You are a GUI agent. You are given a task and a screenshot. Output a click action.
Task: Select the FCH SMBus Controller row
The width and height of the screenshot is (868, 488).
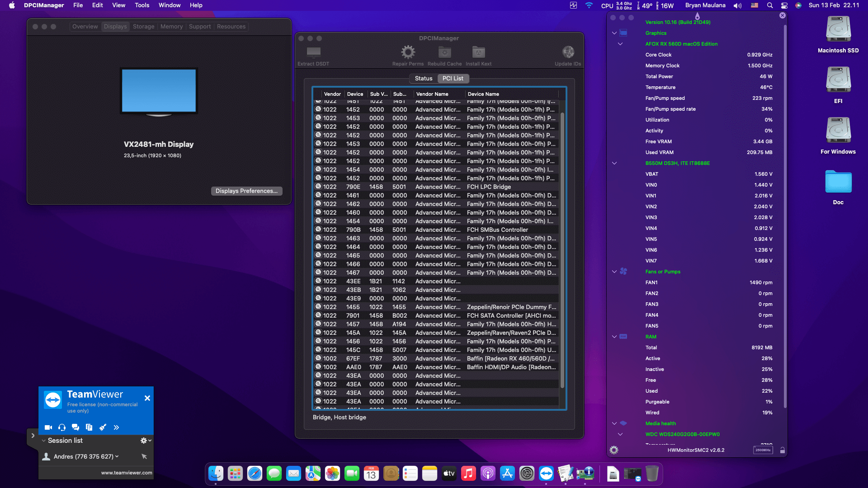[436, 230]
